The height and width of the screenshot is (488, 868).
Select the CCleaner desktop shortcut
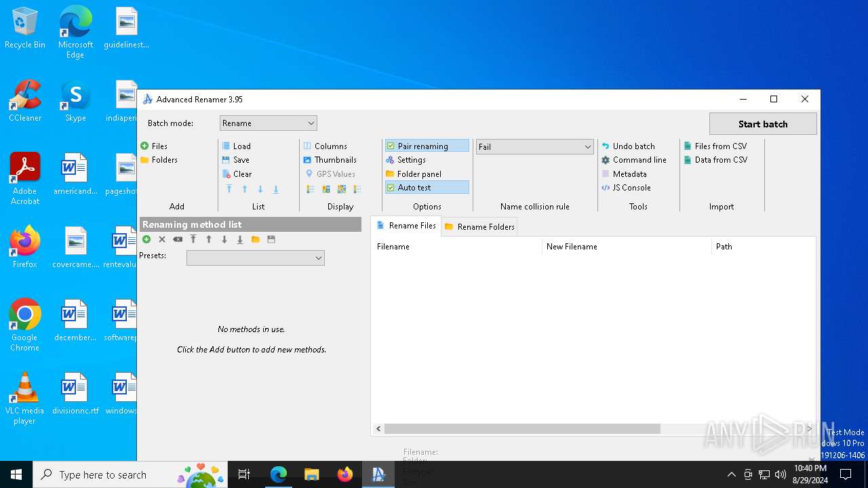pyautogui.click(x=25, y=101)
